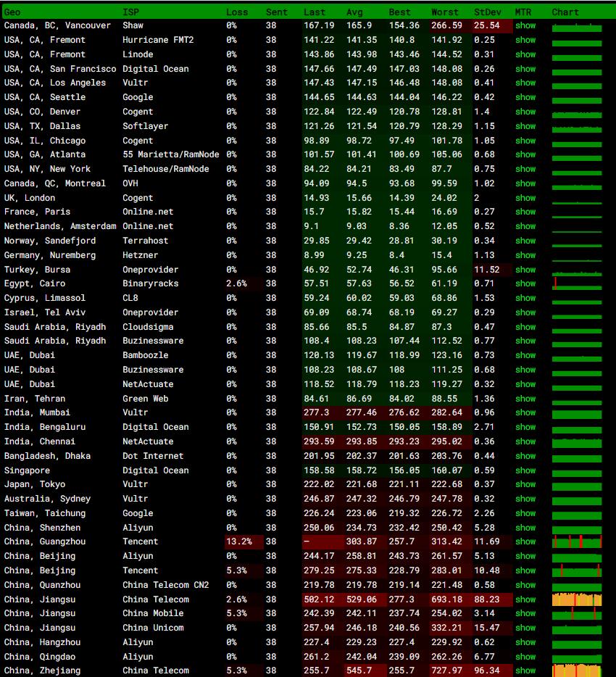
Task: Select the 693.18 worst latency value
Action: pyautogui.click(x=447, y=599)
